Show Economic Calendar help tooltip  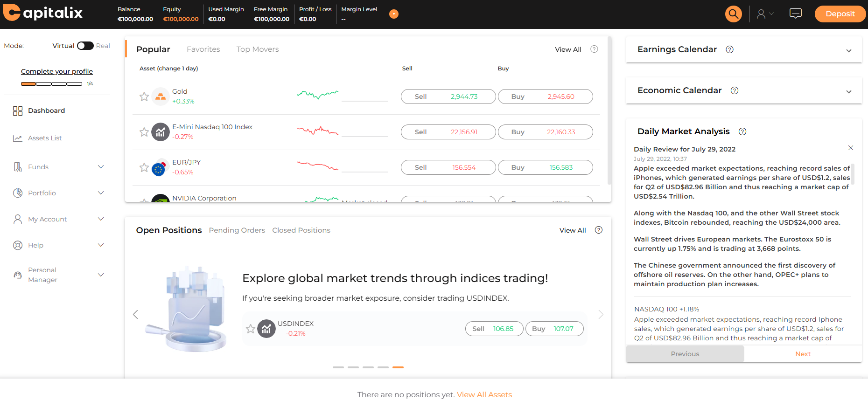click(x=735, y=90)
